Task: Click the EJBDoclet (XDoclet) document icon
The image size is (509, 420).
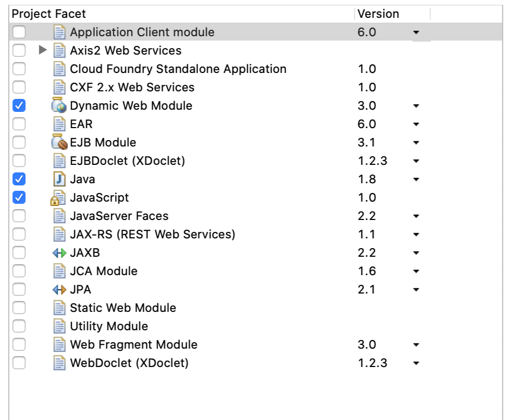Action: click(x=59, y=161)
